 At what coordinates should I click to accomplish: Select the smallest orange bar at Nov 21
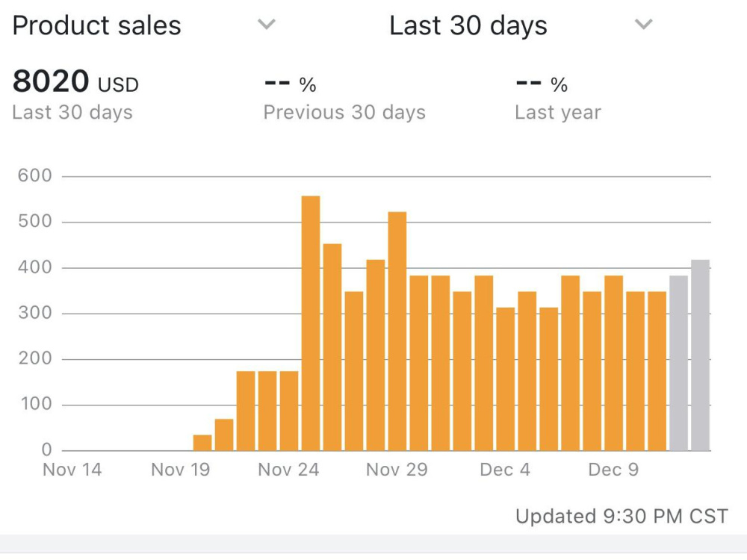pyautogui.click(x=202, y=443)
